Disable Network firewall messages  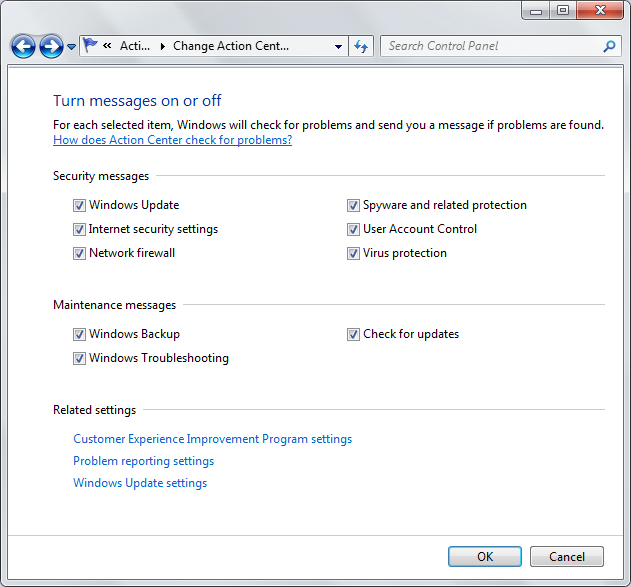click(79, 253)
